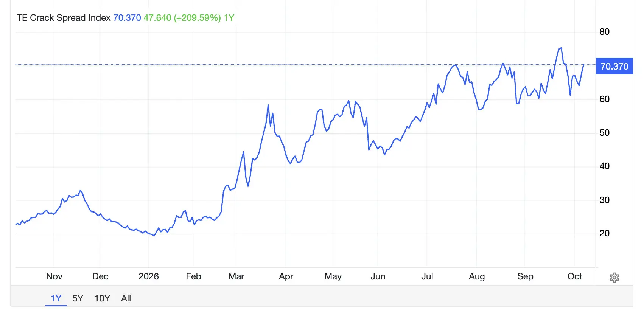Click the Sep x-axis label
644x326 pixels.
tap(525, 276)
